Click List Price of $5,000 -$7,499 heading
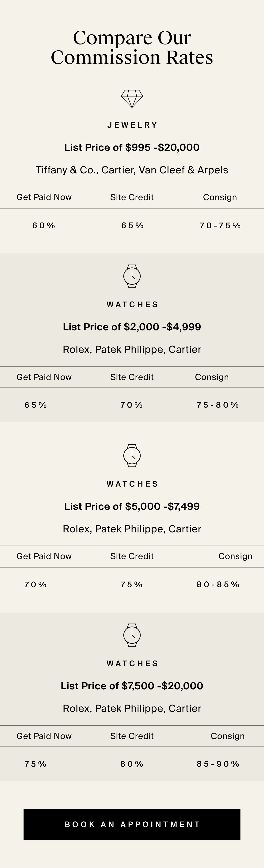The height and width of the screenshot is (868, 264). pyautogui.click(x=132, y=506)
